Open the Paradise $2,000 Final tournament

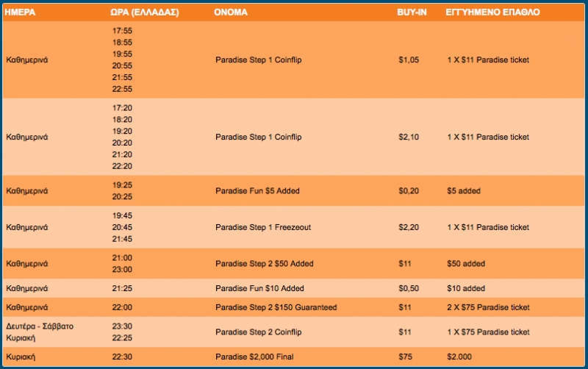254,357
